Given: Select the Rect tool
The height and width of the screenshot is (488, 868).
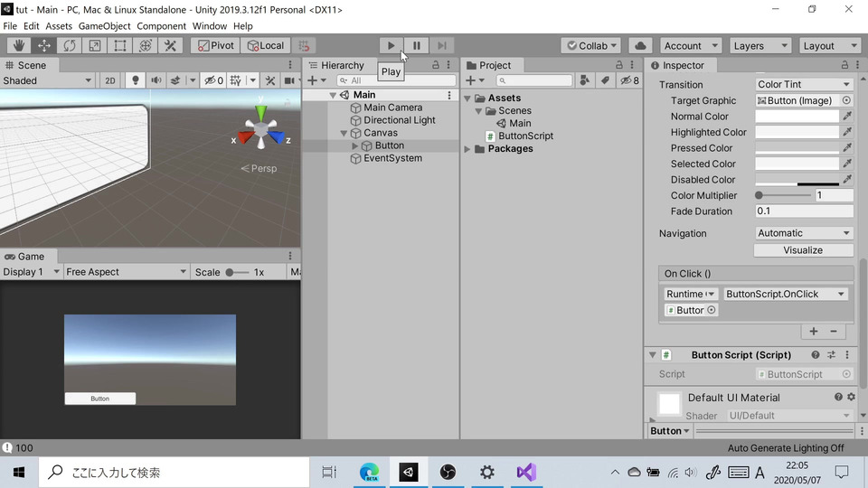Looking at the screenshot, I should [120, 45].
